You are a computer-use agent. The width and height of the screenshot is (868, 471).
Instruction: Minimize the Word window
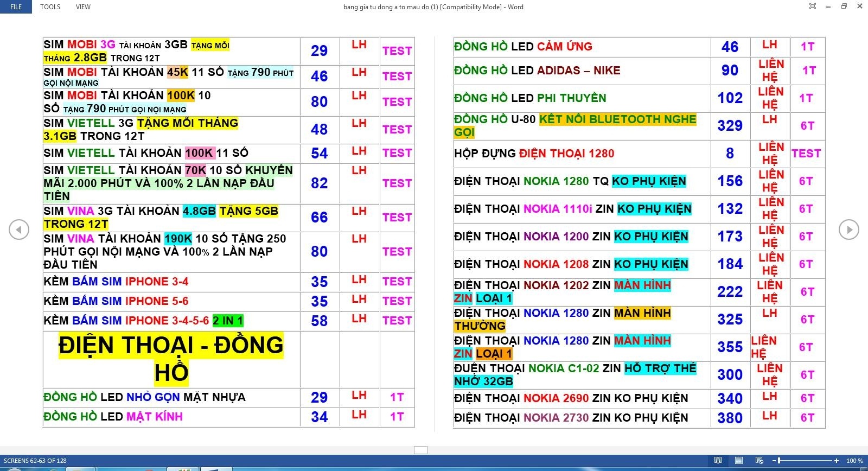coord(828,7)
